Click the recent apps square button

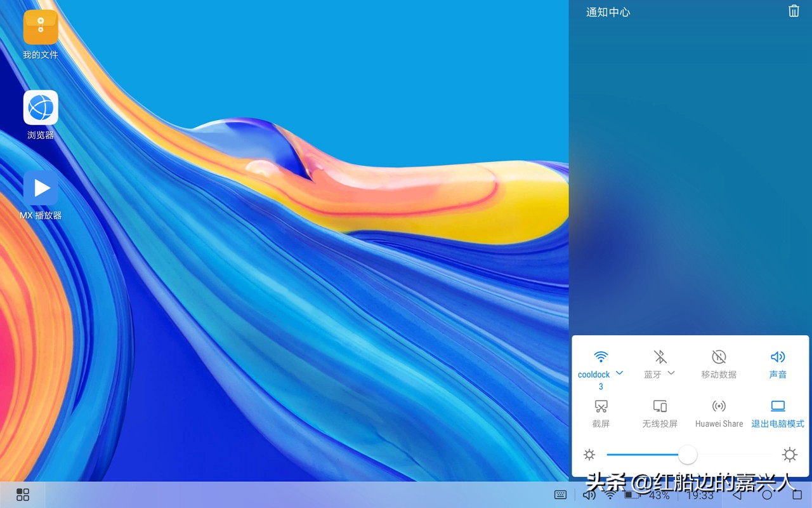click(x=797, y=495)
